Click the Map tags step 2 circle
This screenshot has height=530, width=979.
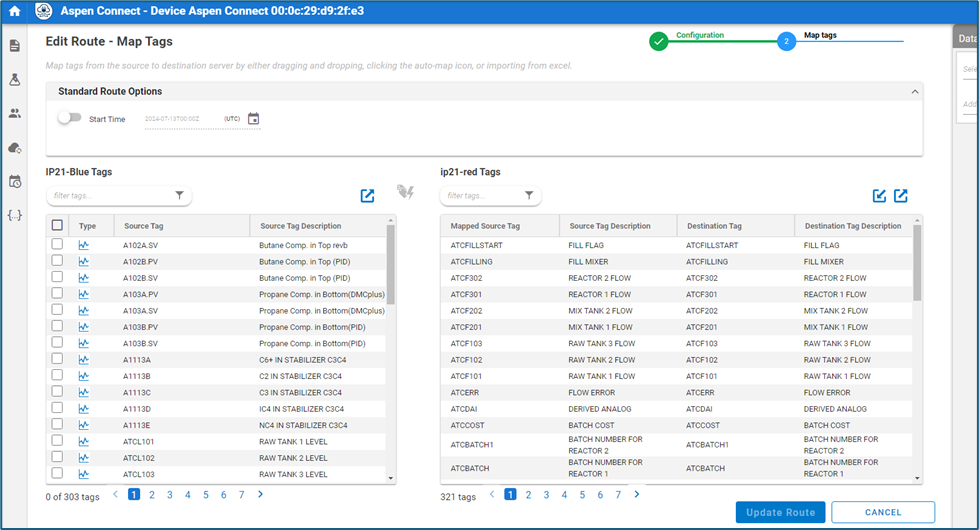pos(786,42)
